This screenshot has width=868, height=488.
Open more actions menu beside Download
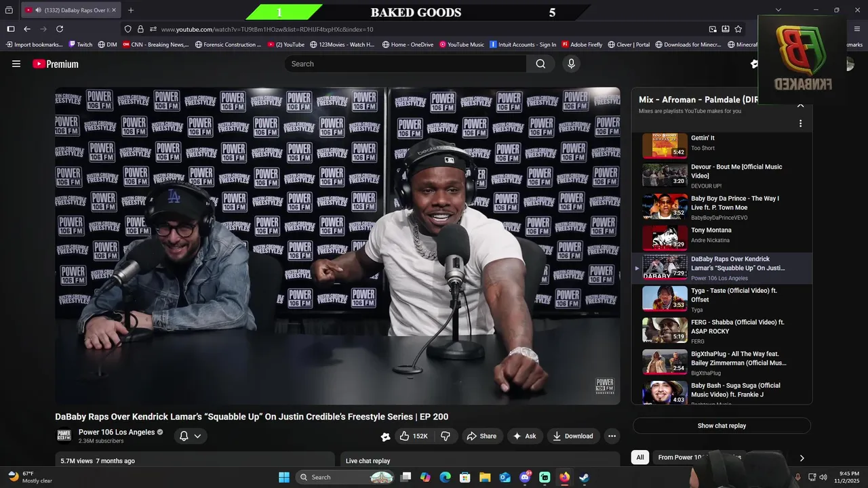point(612,436)
